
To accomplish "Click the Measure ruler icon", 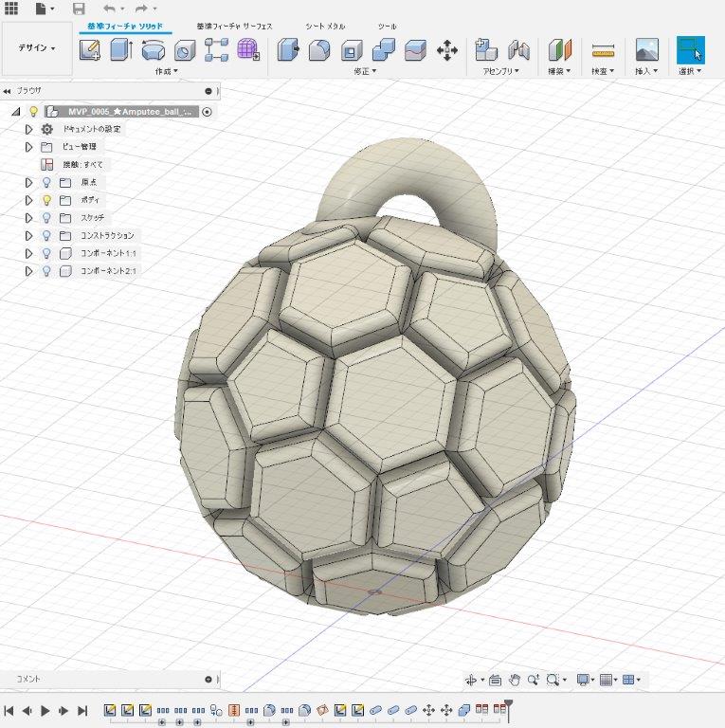I will point(603,50).
